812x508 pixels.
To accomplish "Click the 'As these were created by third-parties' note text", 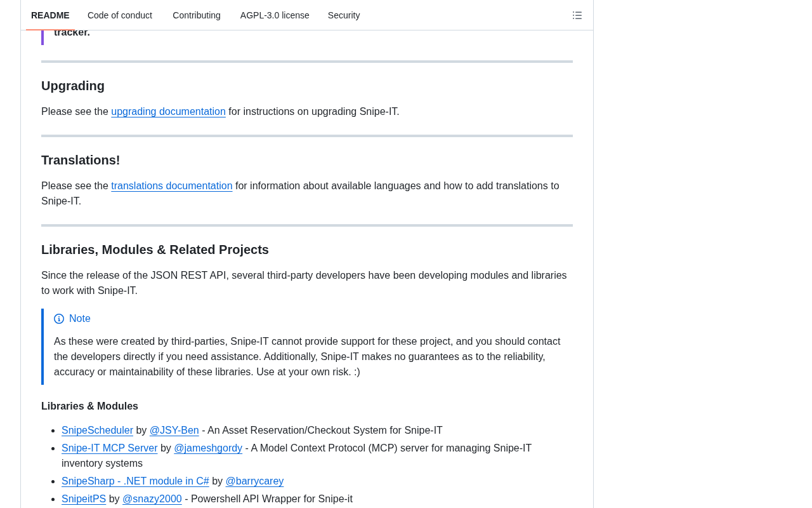I will click(307, 357).
